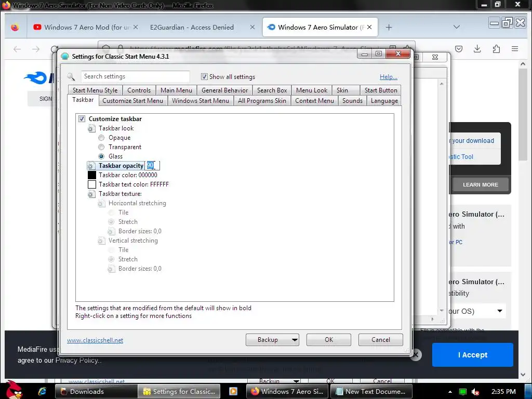
Task: Show hidden tray icons arrow
Action: (x=450, y=392)
